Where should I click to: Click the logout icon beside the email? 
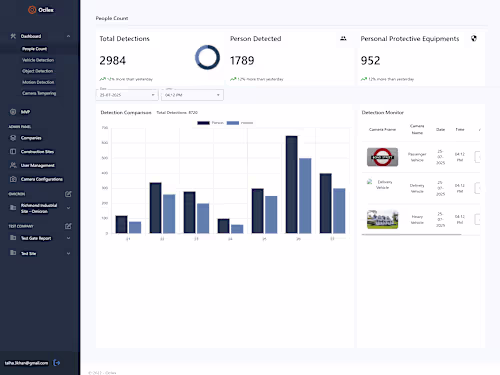tap(57, 363)
